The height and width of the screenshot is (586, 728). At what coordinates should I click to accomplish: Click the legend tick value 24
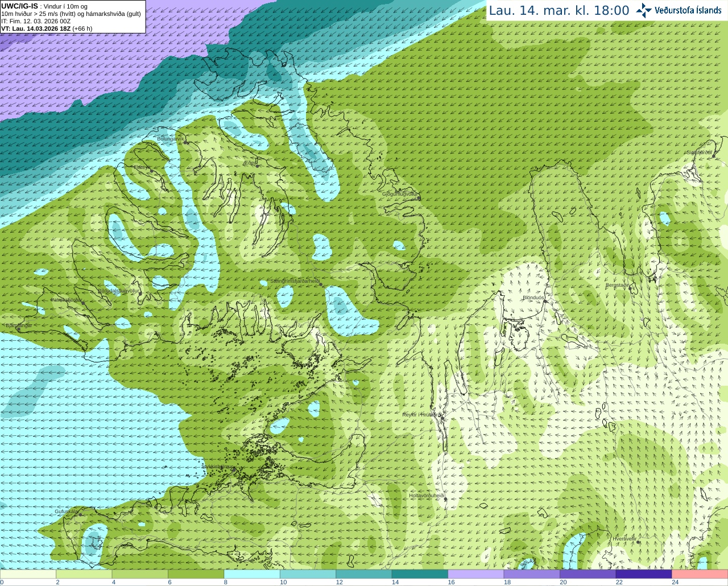coord(675,582)
